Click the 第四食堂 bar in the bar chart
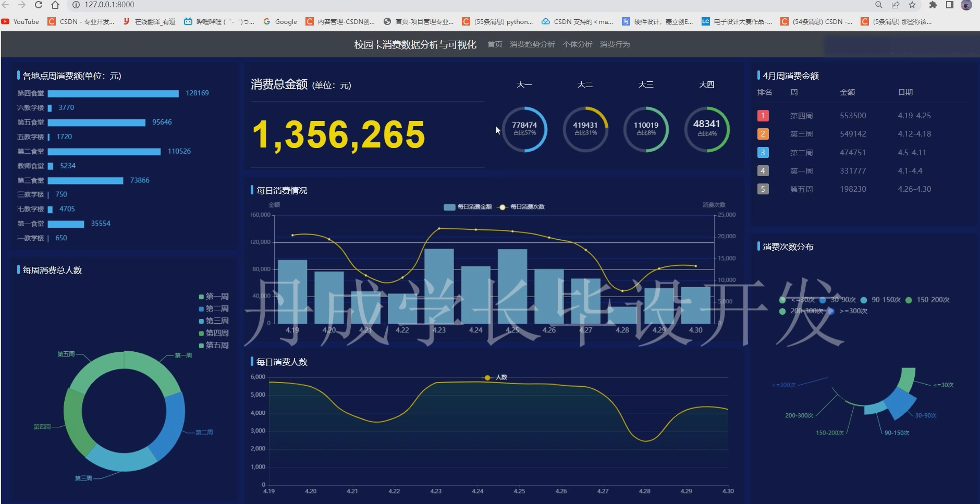This screenshot has height=504, width=980. pos(113,93)
